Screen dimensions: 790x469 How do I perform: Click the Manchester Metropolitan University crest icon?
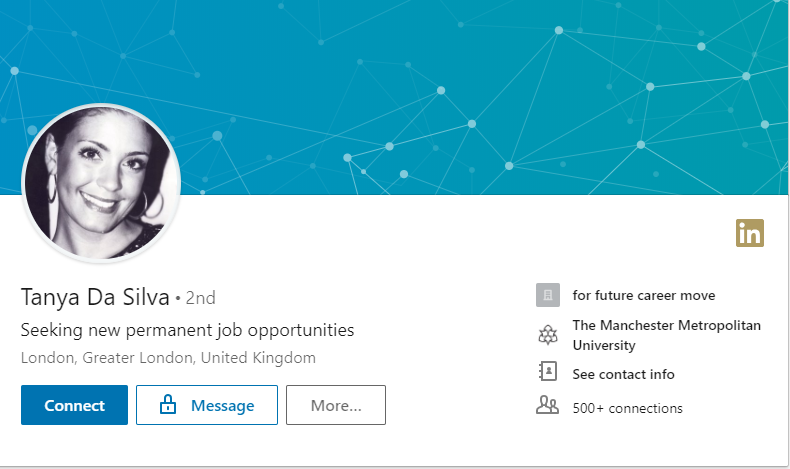click(546, 335)
